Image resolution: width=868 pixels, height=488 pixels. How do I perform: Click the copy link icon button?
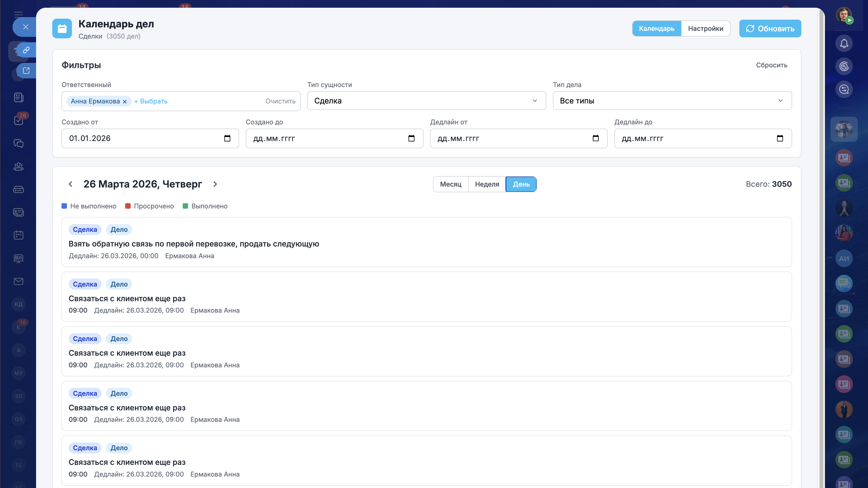pyautogui.click(x=26, y=50)
